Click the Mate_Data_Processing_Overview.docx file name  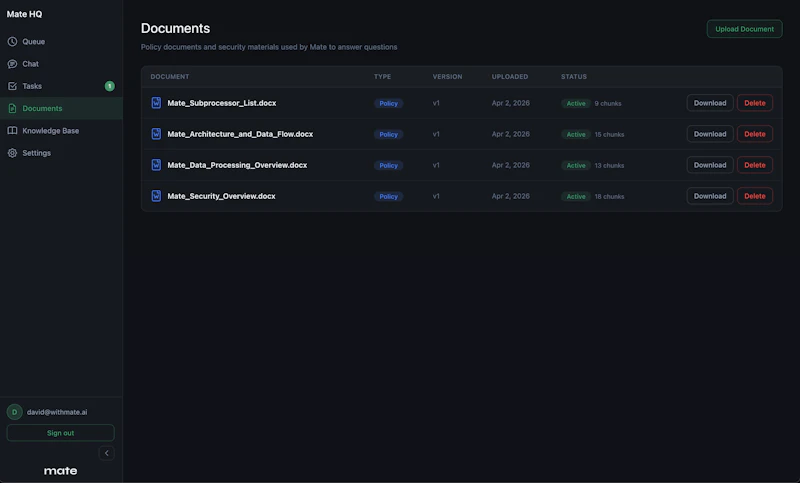coord(237,165)
